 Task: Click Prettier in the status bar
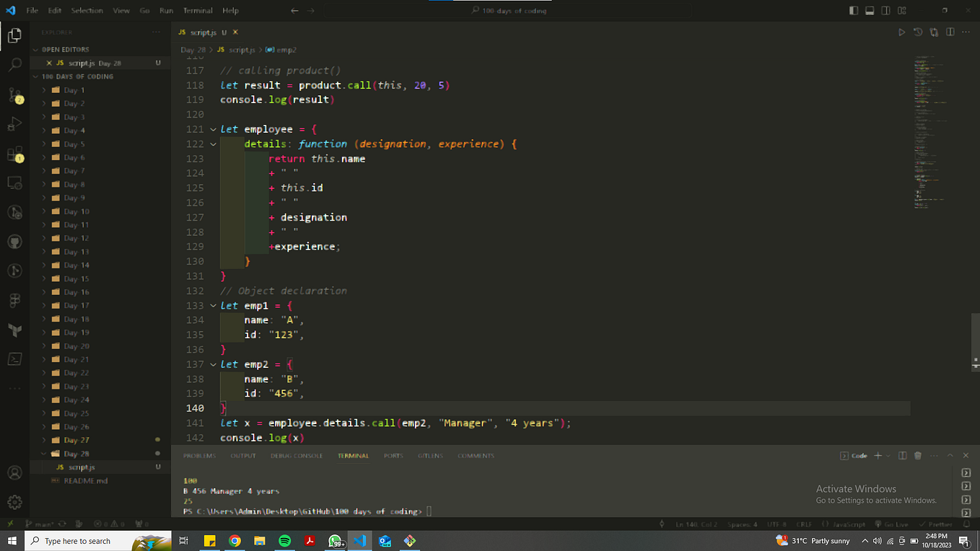pos(937,524)
